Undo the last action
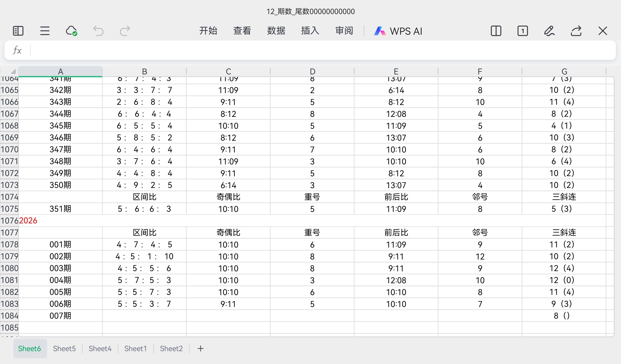The image size is (621, 364). click(98, 31)
